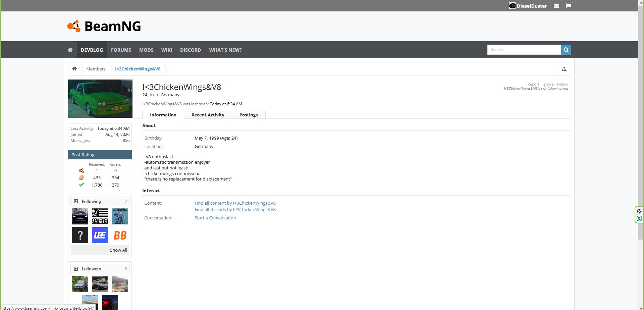Open the inbox envelope icon
The height and width of the screenshot is (310, 644).
click(x=556, y=6)
